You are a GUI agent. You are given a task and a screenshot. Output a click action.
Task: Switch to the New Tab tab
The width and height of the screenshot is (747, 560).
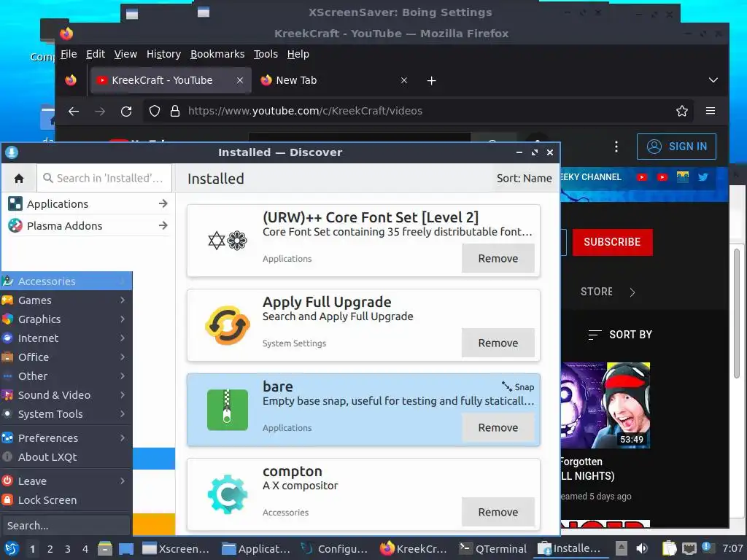point(334,80)
